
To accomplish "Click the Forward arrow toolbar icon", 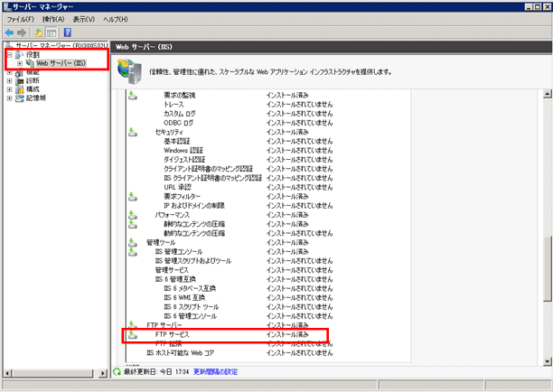I will point(22,33).
